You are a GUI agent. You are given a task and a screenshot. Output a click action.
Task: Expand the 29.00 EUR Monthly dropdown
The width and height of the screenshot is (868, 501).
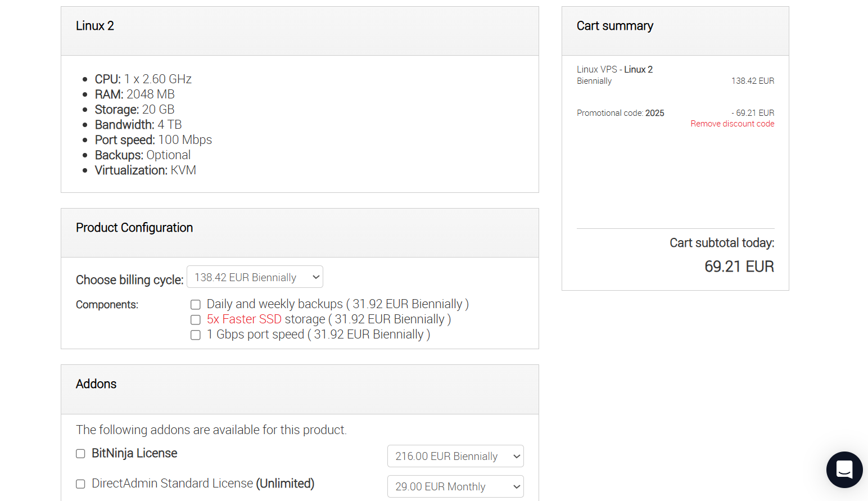click(x=455, y=486)
